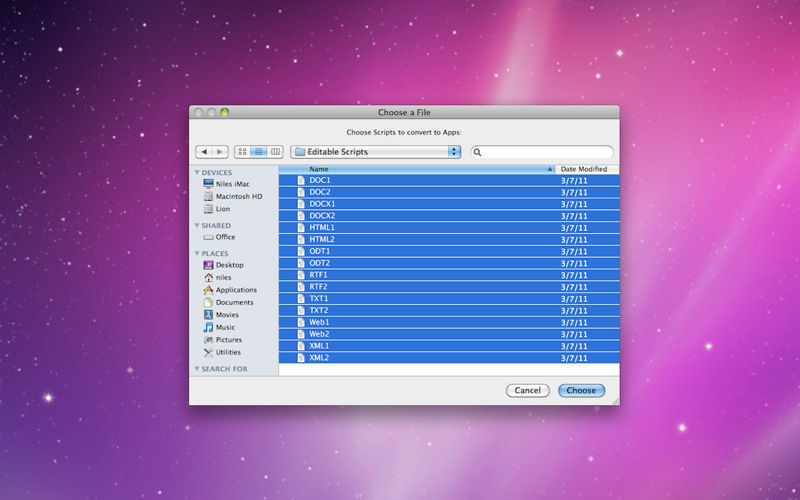
Task: Select the DOCX1 file icon
Action: tap(301, 204)
